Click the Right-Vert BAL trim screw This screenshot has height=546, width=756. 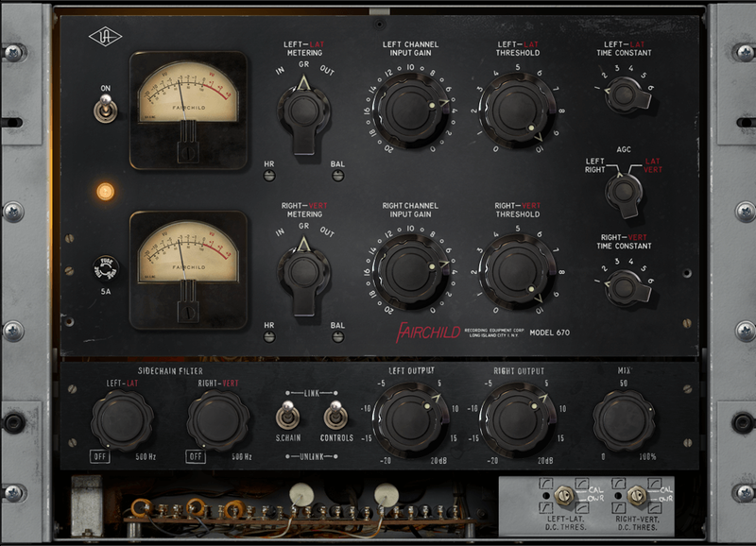point(338,337)
